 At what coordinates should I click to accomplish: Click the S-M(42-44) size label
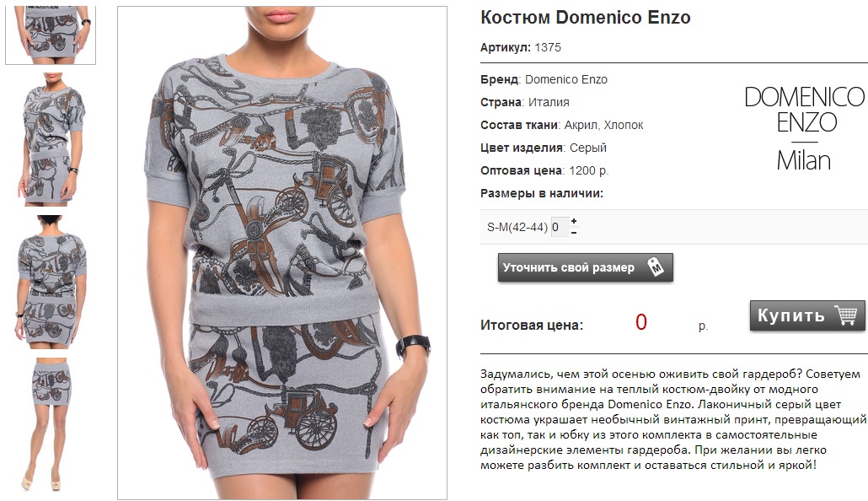pyautogui.click(x=517, y=227)
